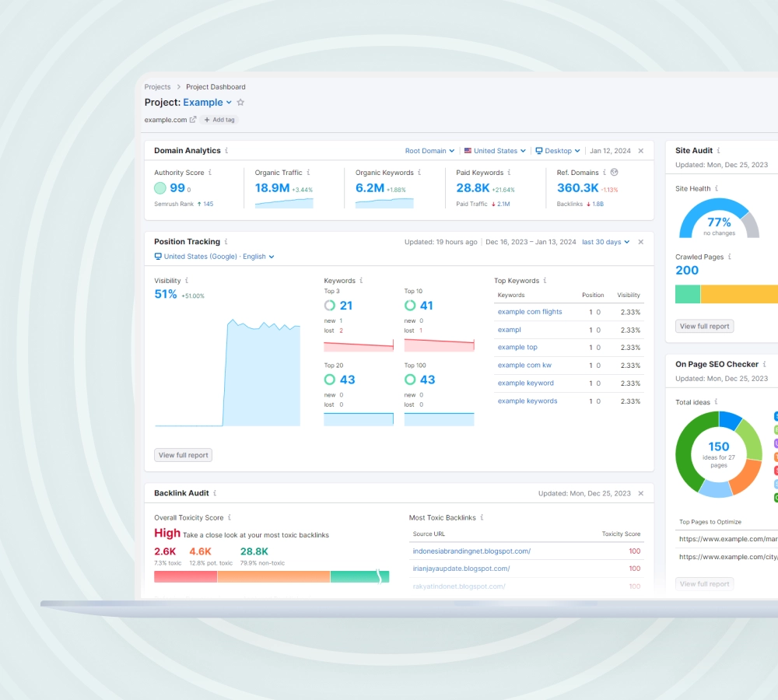Image resolution: width=778 pixels, height=700 pixels.
Task: Click red toxic segment of toxicity bar
Action: (186, 576)
